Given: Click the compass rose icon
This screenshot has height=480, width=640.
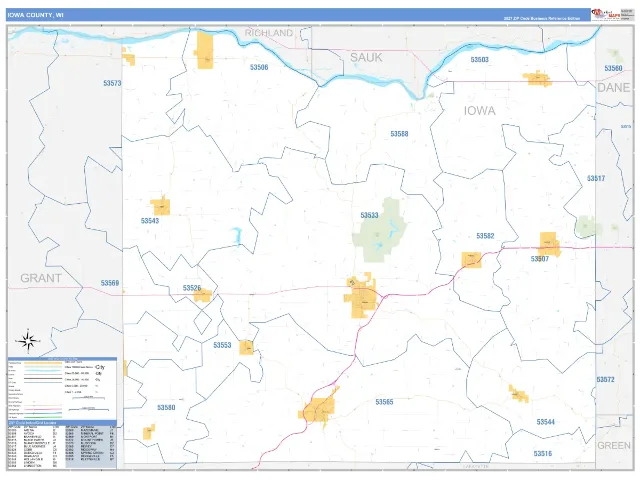Looking at the screenshot, I should pos(28,341).
